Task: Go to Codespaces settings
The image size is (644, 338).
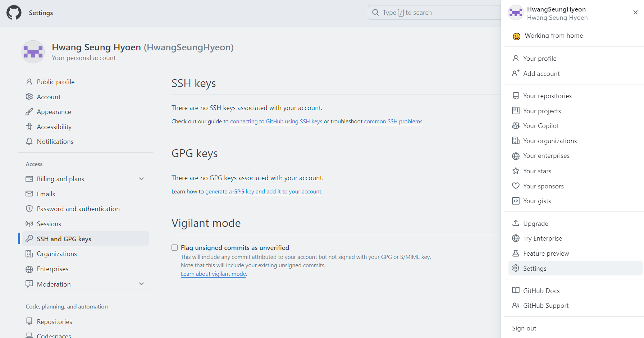Action: 54,335
